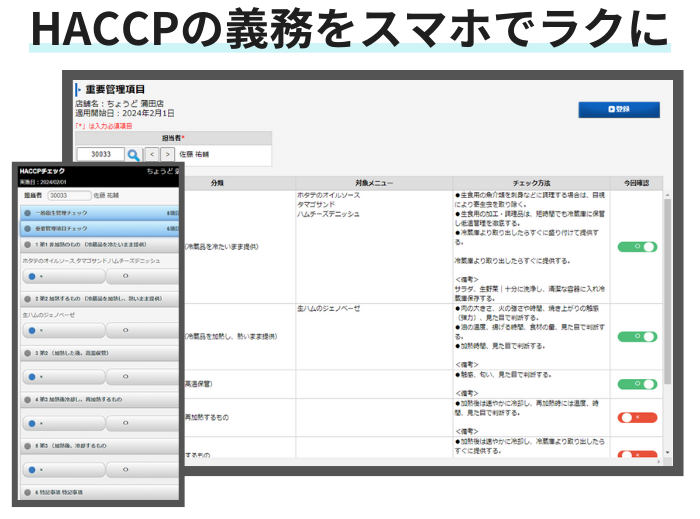Image resolution: width=700 pixels, height=519 pixels.
Task: Click the next staff '>' button
Action: point(167,154)
